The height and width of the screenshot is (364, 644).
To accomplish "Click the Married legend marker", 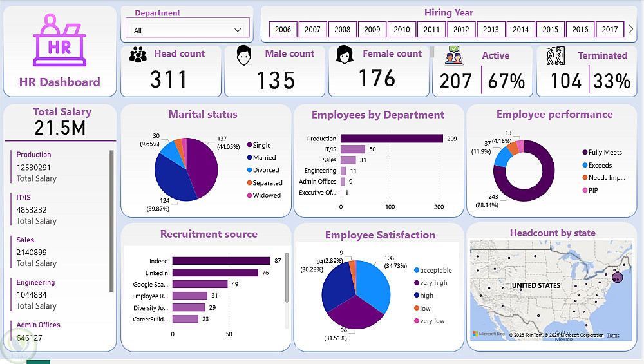I will click(x=249, y=157).
